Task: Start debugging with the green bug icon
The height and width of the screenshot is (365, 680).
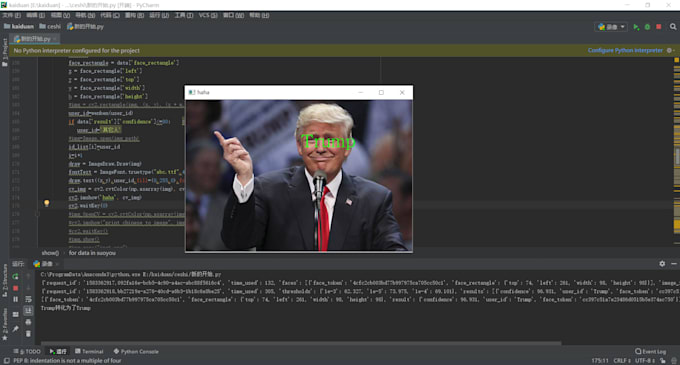Action: tap(647, 27)
